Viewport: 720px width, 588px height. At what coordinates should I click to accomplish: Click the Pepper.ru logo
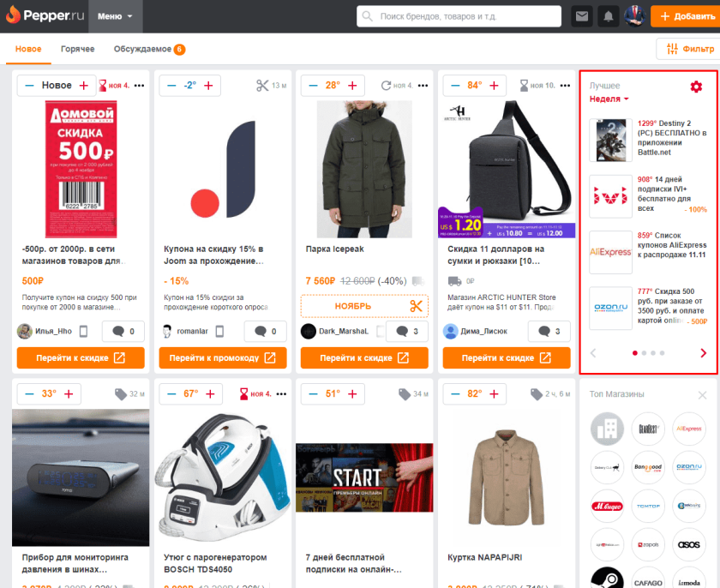(45, 15)
